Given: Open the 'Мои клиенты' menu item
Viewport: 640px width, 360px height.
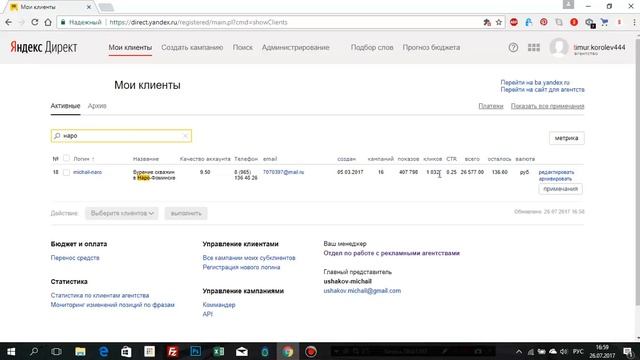Looking at the screenshot, I should (x=130, y=47).
